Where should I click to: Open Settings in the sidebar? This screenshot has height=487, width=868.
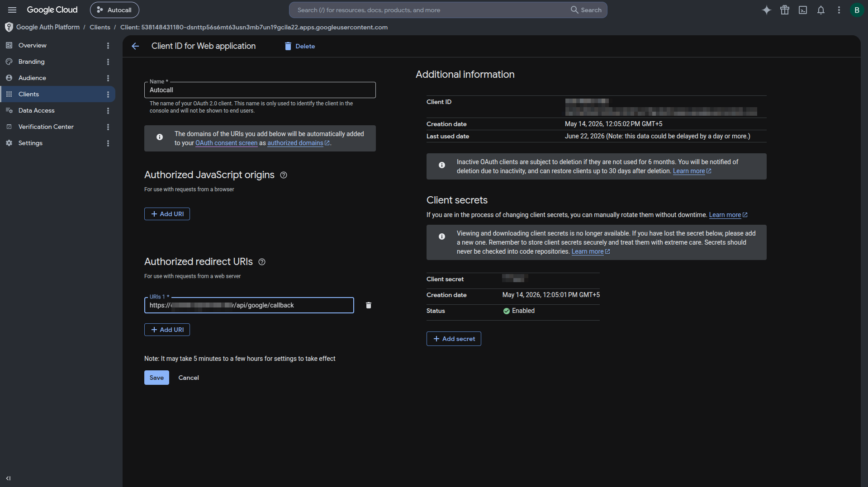point(30,143)
